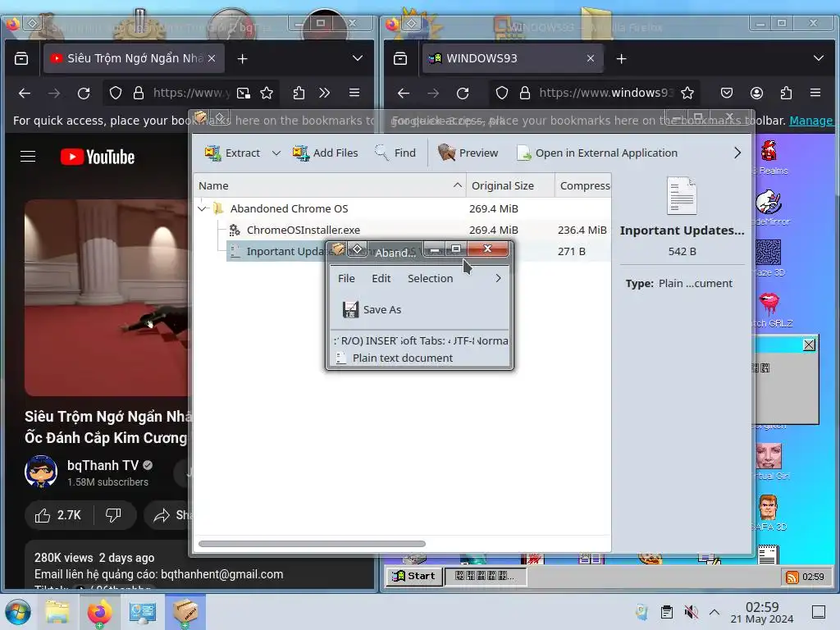Click the horizontal scrollbar in archive window
Image resolution: width=840 pixels, height=630 pixels.
(x=312, y=544)
